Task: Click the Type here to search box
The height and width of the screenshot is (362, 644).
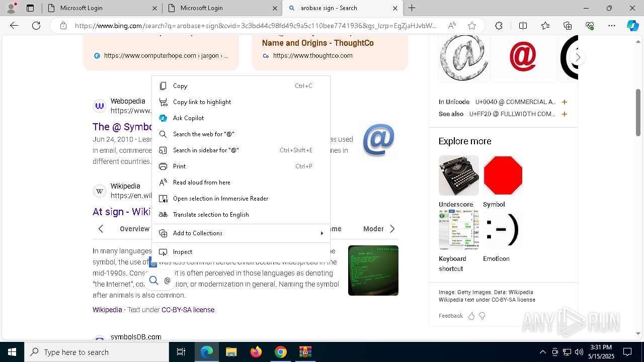Action: [x=97, y=352]
